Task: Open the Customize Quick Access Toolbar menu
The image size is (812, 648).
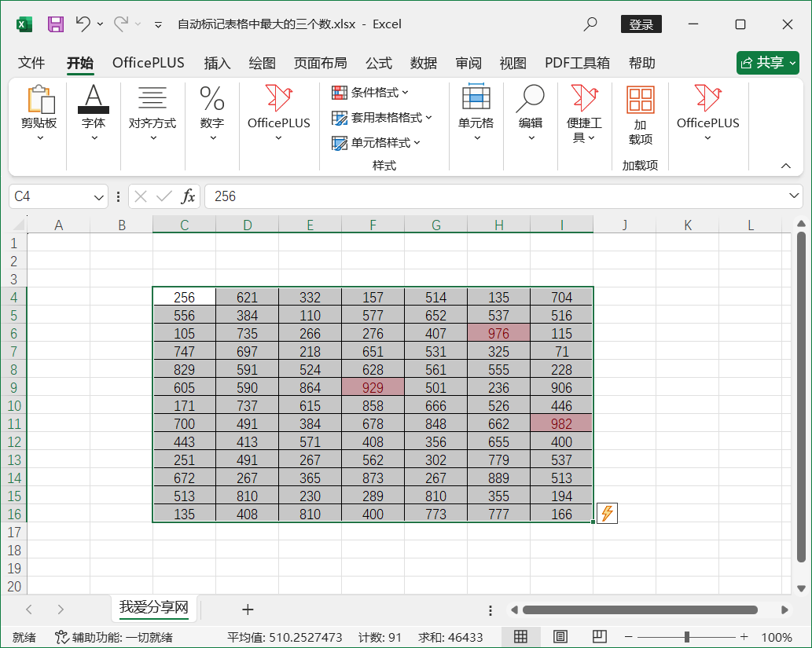Action: point(159,24)
